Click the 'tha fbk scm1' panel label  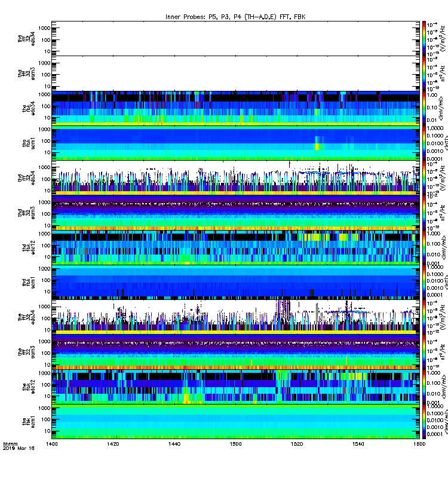(x=29, y=143)
